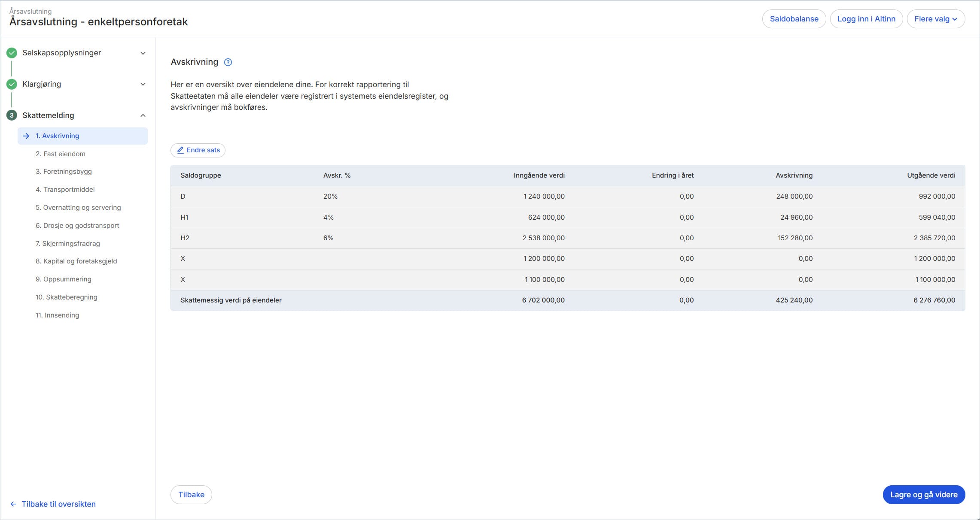Click the pencil icon in Endre sats

click(181, 150)
